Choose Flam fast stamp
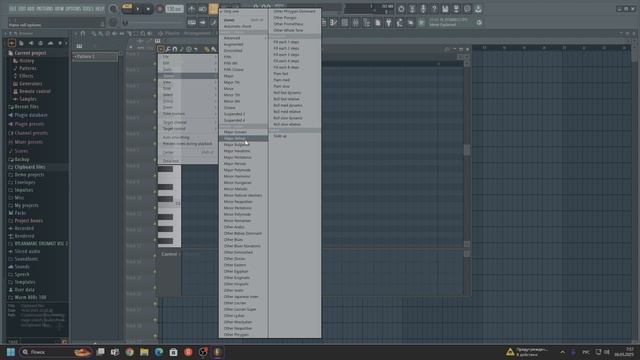 point(295,73)
